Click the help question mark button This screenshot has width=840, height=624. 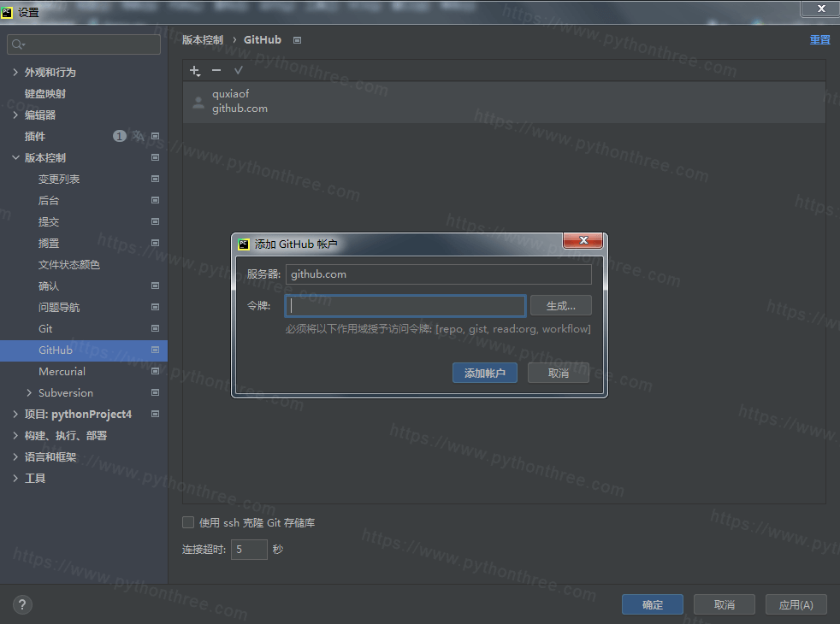click(x=22, y=604)
